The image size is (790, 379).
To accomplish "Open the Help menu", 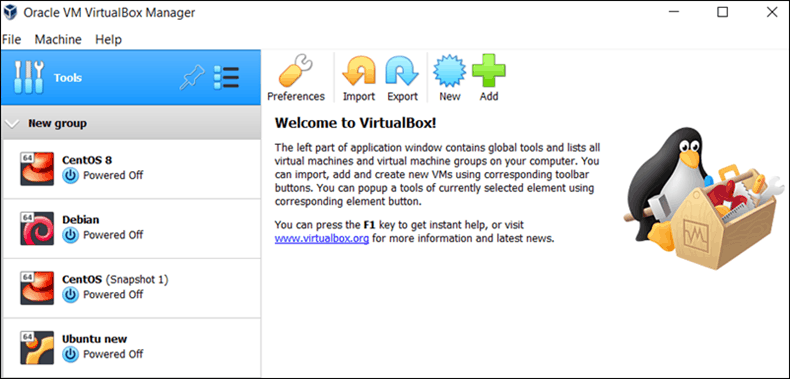I will (x=108, y=39).
